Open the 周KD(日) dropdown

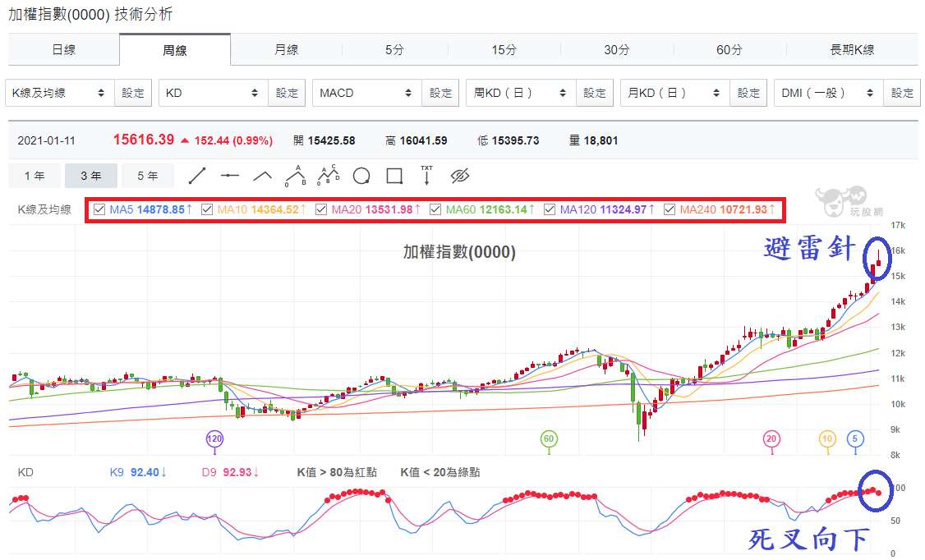click(x=521, y=93)
